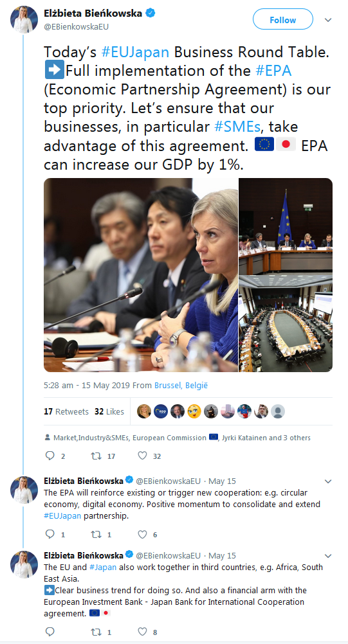Open the EPP avatar in likers row

point(161,411)
